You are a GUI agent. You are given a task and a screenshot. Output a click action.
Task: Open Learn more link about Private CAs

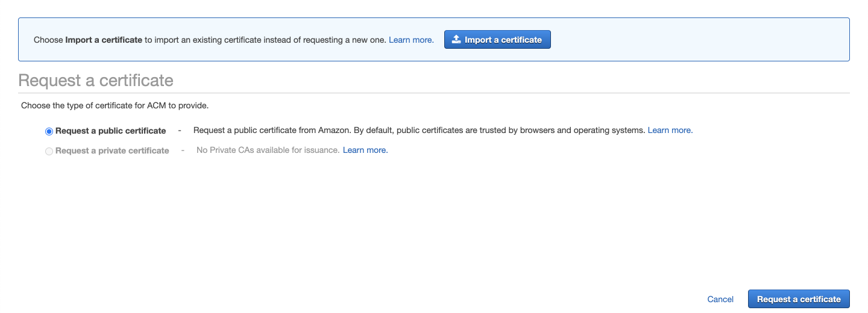tap(365, 150)
